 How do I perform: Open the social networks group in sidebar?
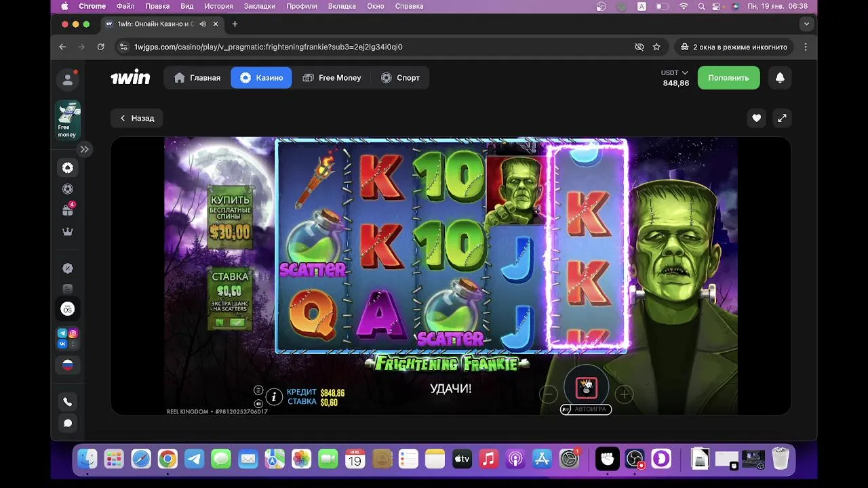(68, 338)
